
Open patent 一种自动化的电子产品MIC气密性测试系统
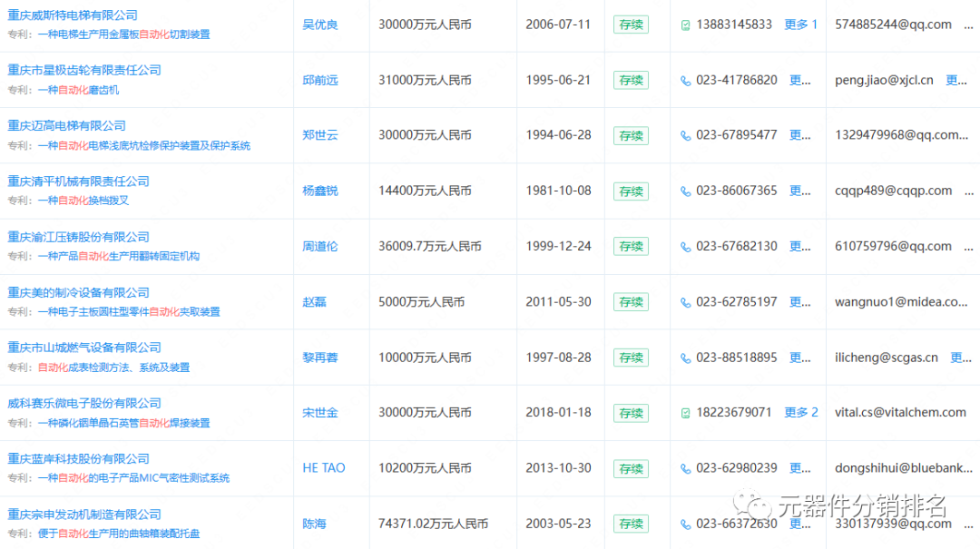click(x=133, y=478)
